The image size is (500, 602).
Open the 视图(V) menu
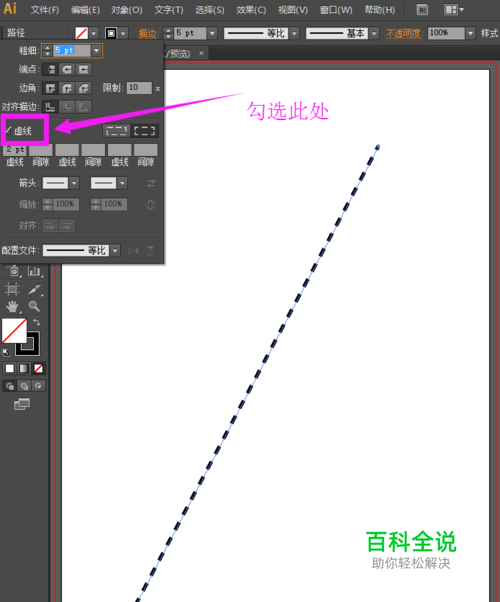click(293, 10)
